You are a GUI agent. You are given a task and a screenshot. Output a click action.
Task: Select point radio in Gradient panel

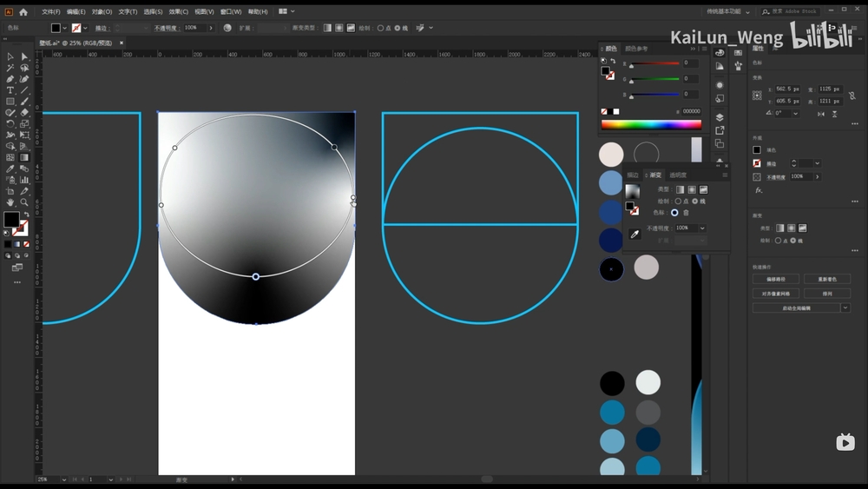[678, 201]
